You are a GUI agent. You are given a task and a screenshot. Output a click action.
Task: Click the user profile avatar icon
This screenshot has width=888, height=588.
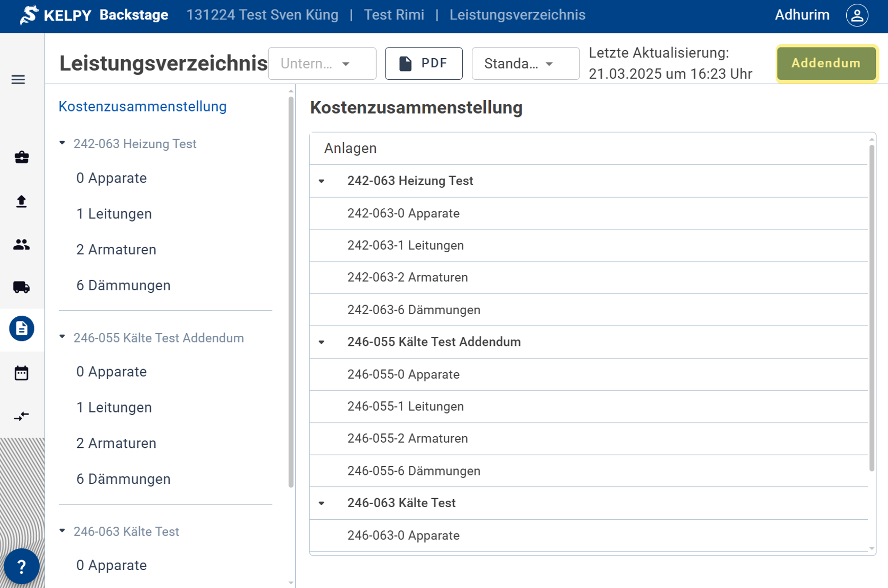click(857, 15)
